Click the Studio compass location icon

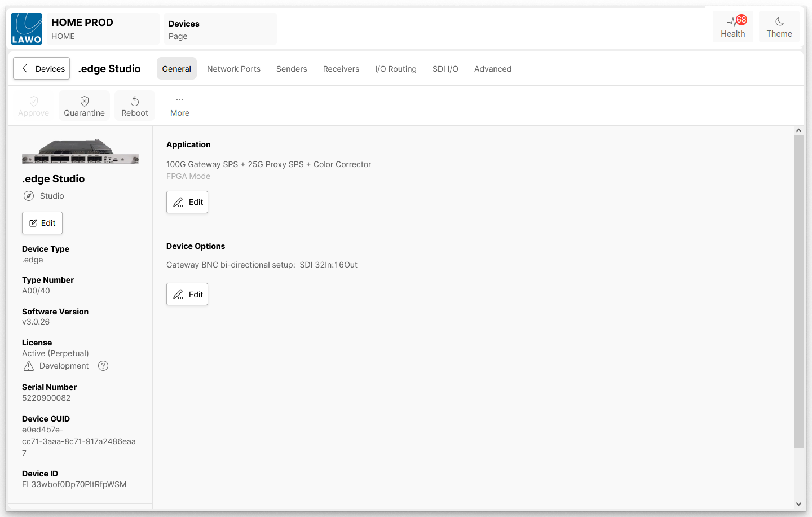tap(29, 196)
